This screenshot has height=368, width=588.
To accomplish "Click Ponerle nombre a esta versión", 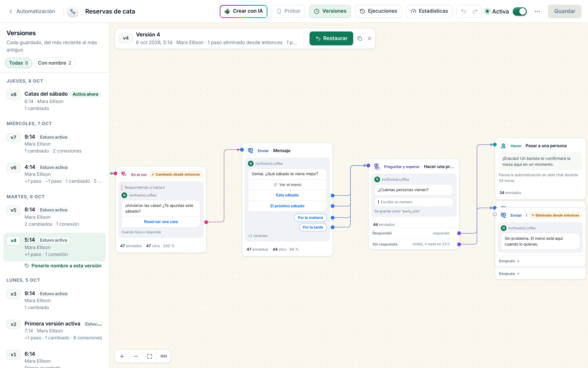I will 63,266.
